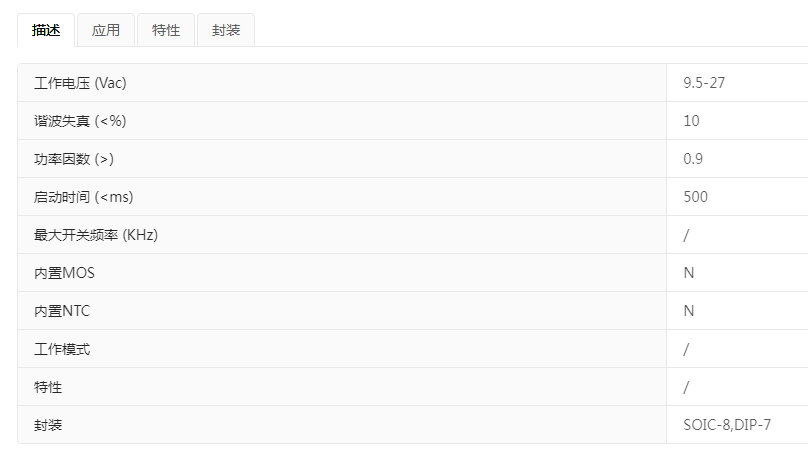
Task: Select the 特性 tab
Action: tap(166, 30)
